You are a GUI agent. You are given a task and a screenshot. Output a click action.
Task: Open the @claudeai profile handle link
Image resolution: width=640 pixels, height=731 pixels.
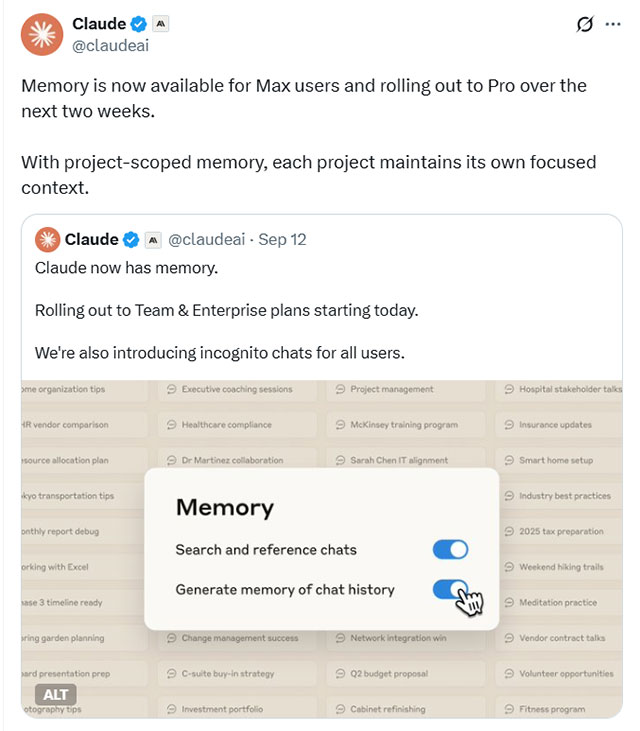(111, 45)
